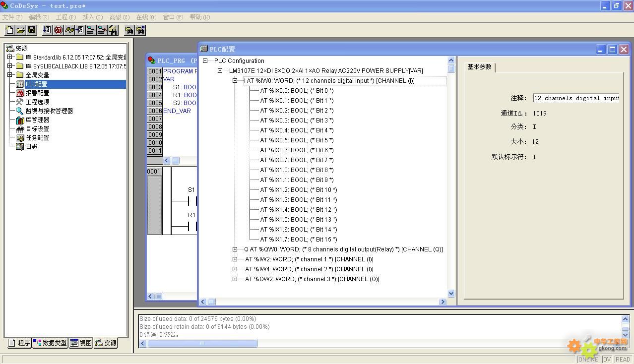Click the PLC配置 icon in the resource tree
634x364 pixels.
(x=20, y=84)
